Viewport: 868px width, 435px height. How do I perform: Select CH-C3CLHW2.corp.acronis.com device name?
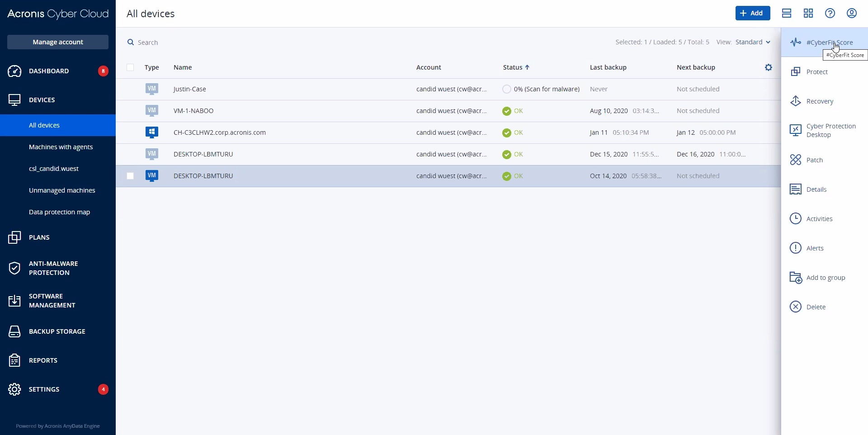point(220,132)
